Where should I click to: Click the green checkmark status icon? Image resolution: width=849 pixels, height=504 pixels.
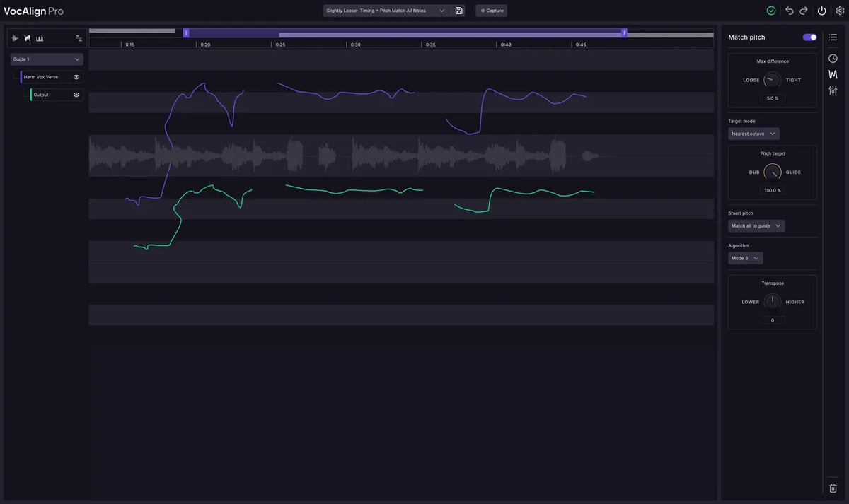(x=771, y=11)
